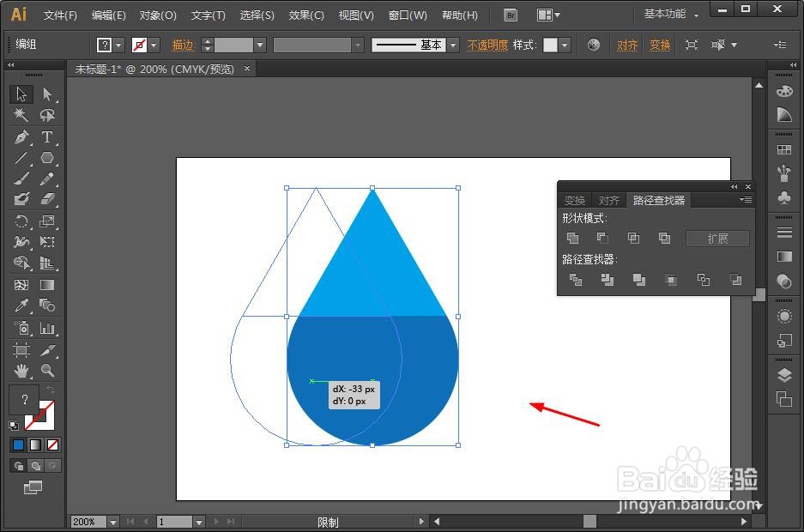Open the Pathfinder panel flyout menu
This screenshot has height=532, width=804.
tap(746, 200)
